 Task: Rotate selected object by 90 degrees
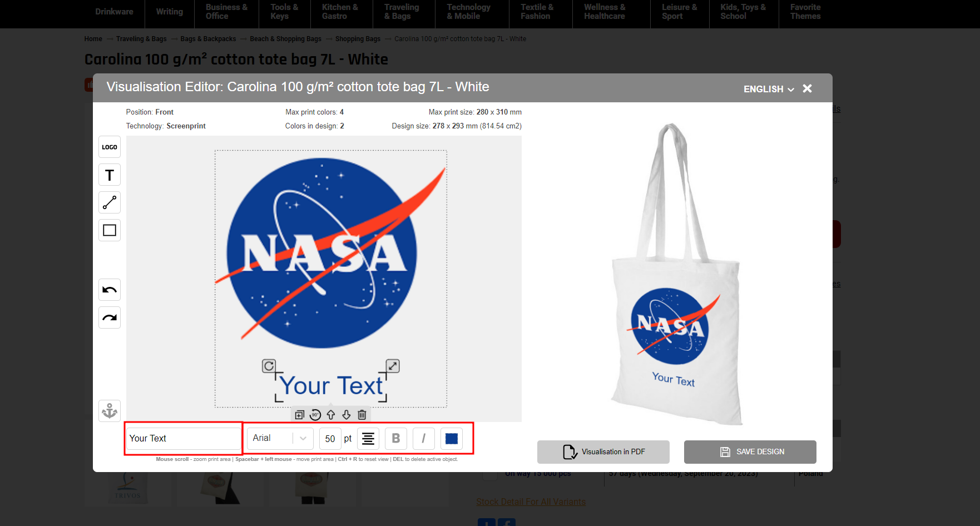pyautogui.click(x=315, y=415)
